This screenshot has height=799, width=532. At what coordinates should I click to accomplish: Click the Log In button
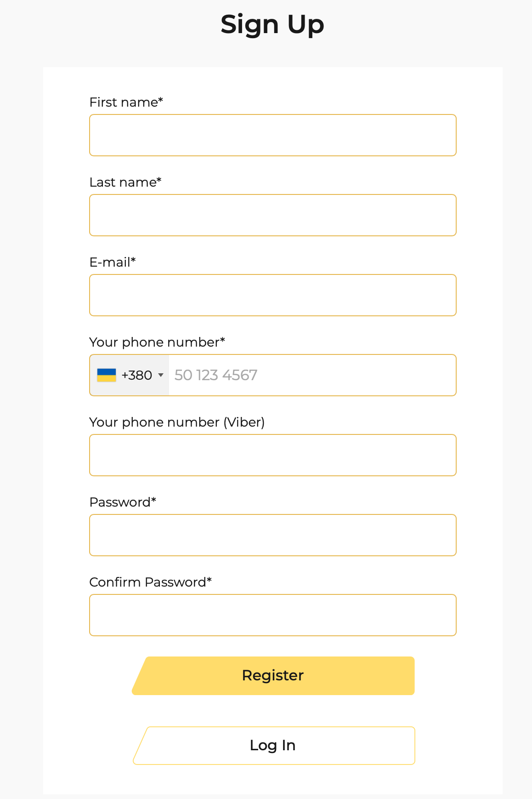coord(273,745)
